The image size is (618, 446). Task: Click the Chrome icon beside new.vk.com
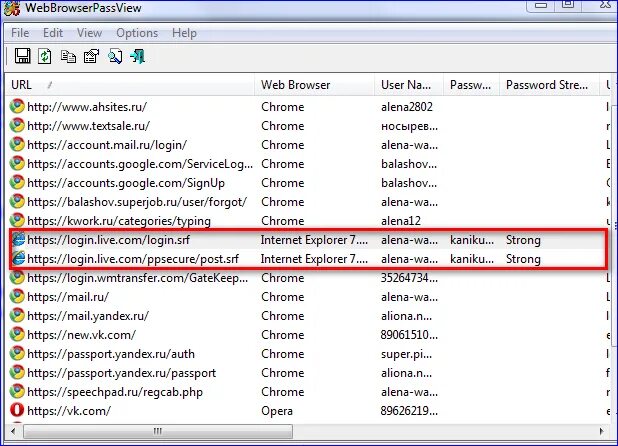coord(17,334)
